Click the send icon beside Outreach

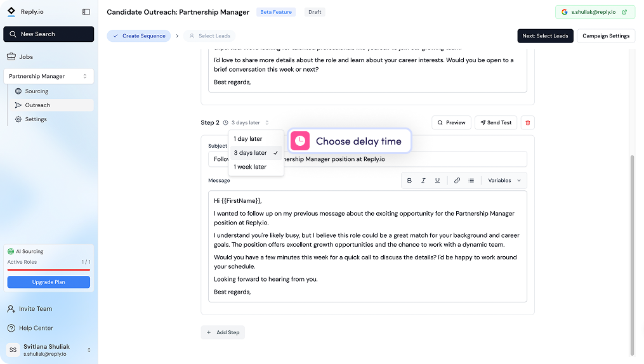(18, 105)
